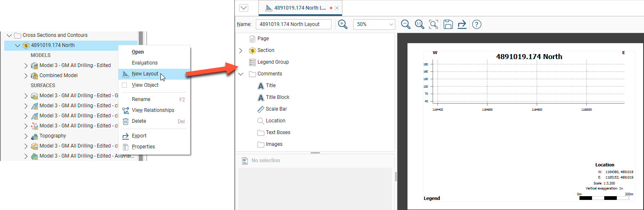Collapse the Comments folder
The width and height of the screenshot is (644, 210).
click(x=241, y=74)
